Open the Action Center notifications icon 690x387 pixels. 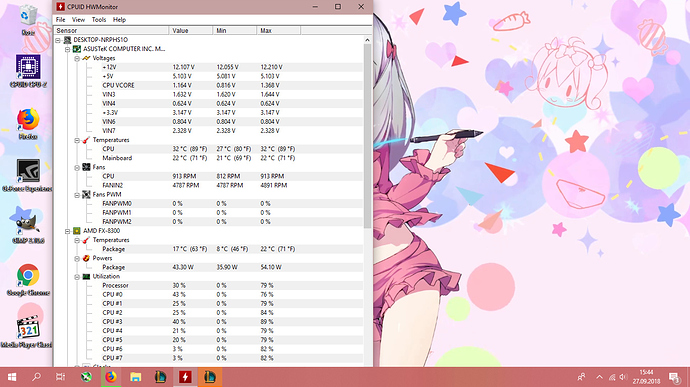[674, 377]
